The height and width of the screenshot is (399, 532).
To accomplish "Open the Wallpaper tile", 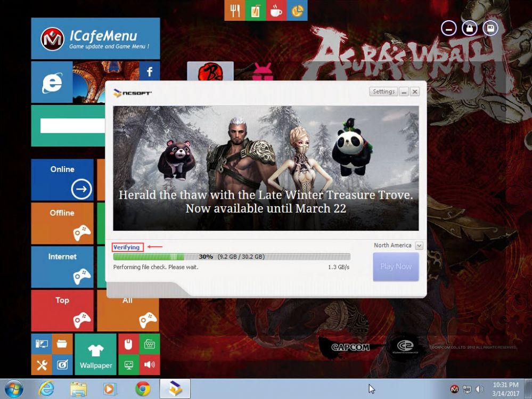I will point(96,354).
